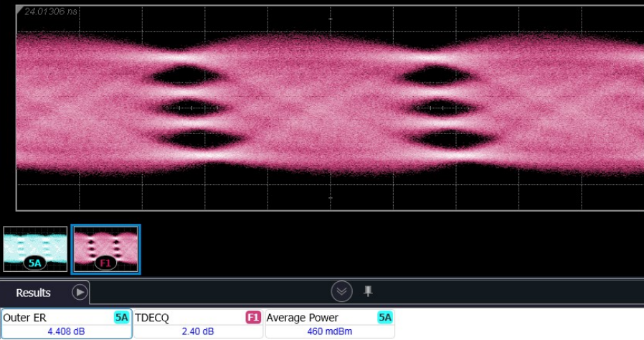Click the right upper eye opening

tap(437, 75)
